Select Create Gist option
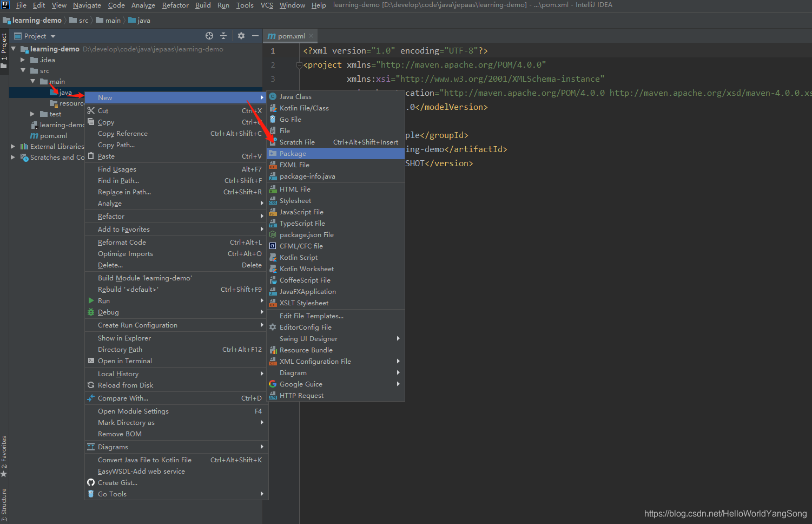Screen dimensions: 812x524 point(176,482)
